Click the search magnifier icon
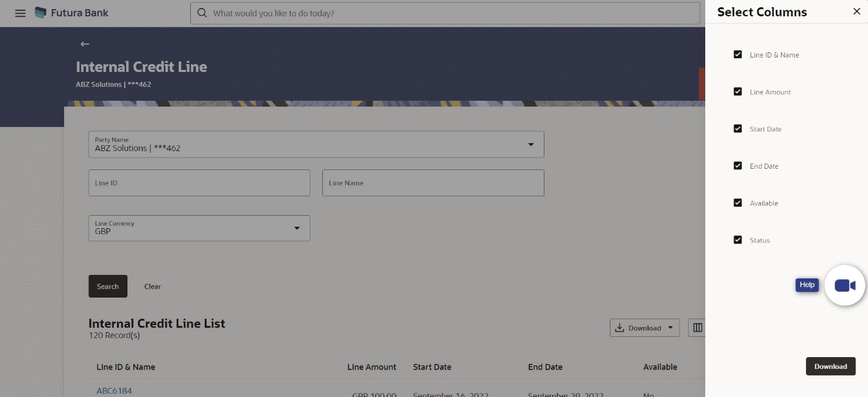868x397 pixels. click(x=202, y=13)
